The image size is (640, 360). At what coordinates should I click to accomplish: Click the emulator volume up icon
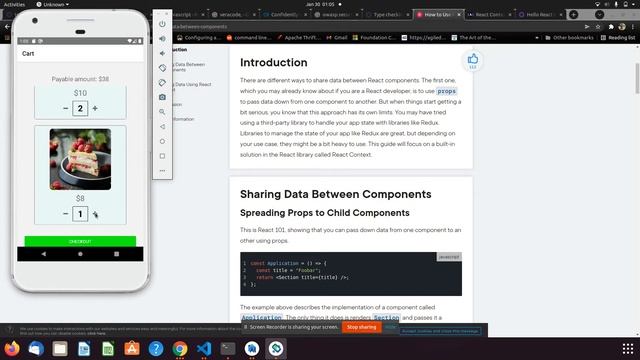coord(162,39)
